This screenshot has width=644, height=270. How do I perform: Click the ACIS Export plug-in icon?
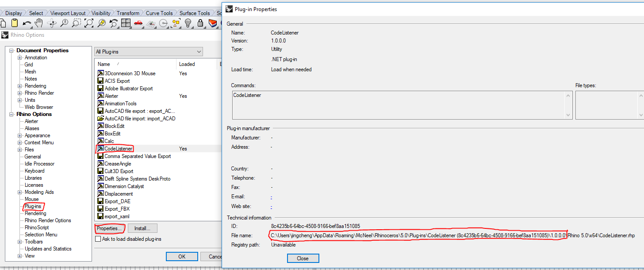pos(100,81)
